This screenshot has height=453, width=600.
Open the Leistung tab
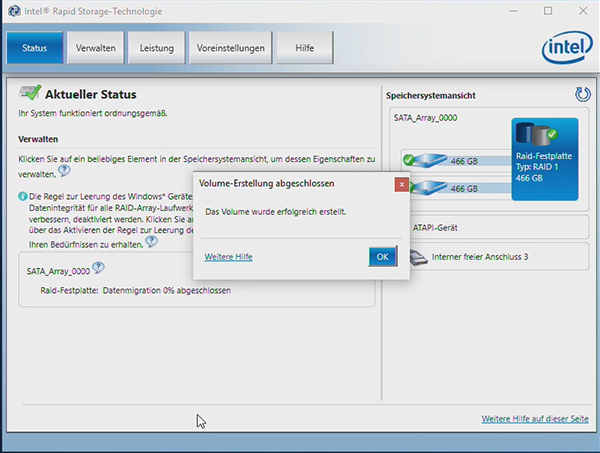click(157, 48)
